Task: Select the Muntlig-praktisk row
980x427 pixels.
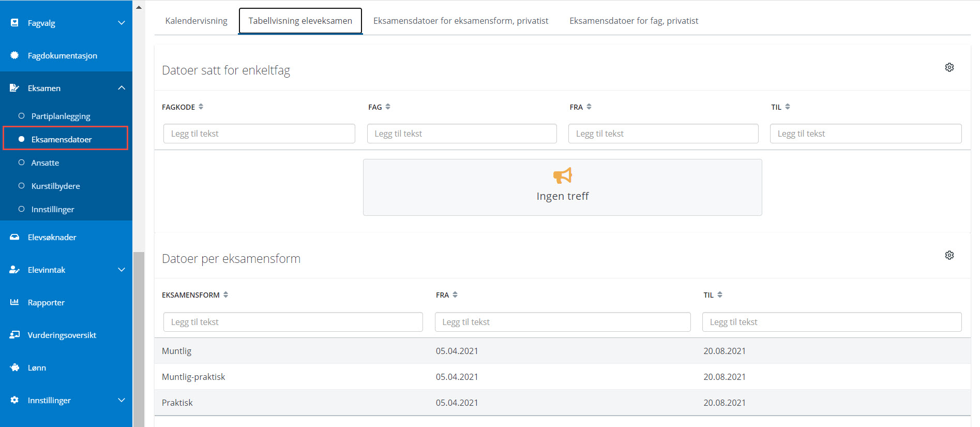Action: (x=563, y=377)
